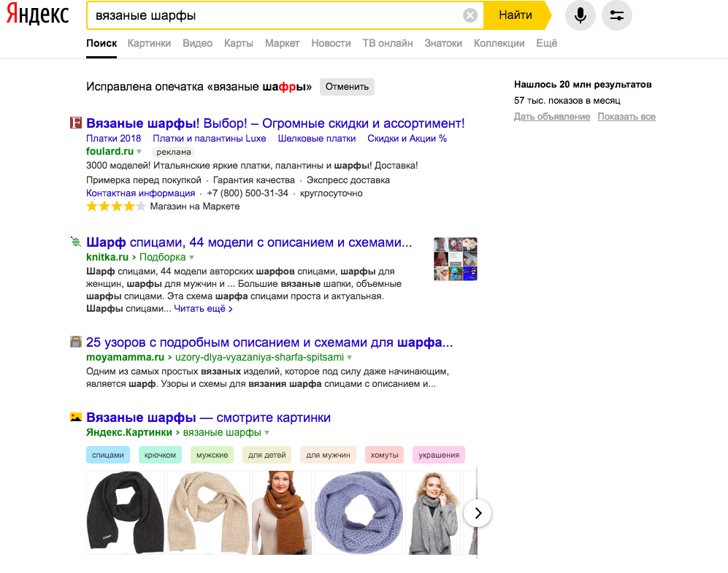Open the Знатоки tab
728x573 pixels.
(443, 43)
